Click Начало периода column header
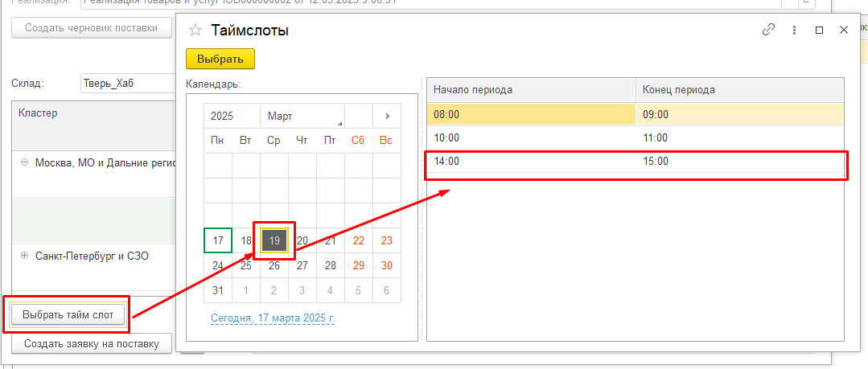Screen dimensions: 868x369 532,90
